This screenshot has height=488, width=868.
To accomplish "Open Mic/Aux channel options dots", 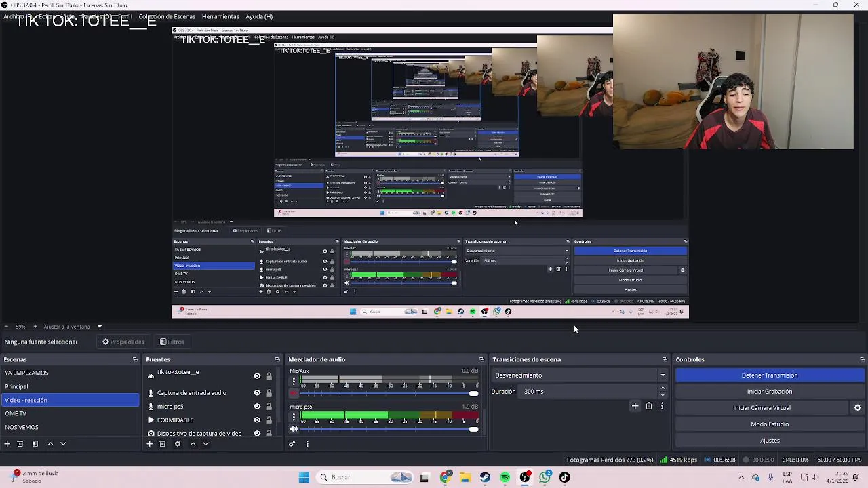I will pyautogui.click(x=294, y=382).
